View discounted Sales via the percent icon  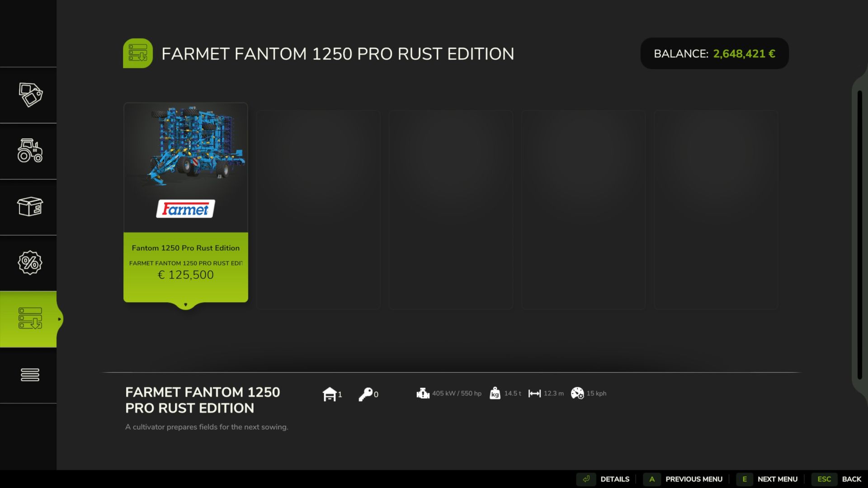pos(30,263)
